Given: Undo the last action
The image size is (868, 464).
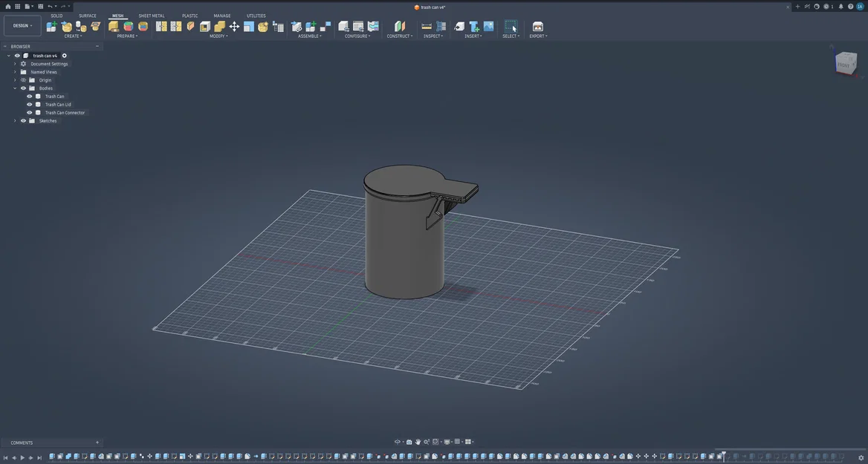Looking at the screenshot, I should pos(50,7).
